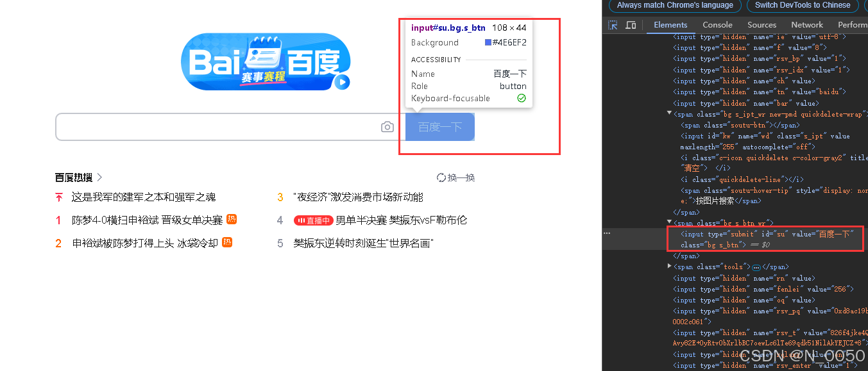Select the hidden input name="rn" line

tap(745, 278)
